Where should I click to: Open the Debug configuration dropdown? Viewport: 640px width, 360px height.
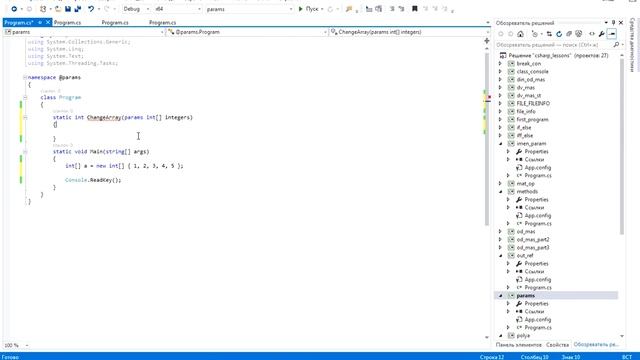click(x=136, y=9)
